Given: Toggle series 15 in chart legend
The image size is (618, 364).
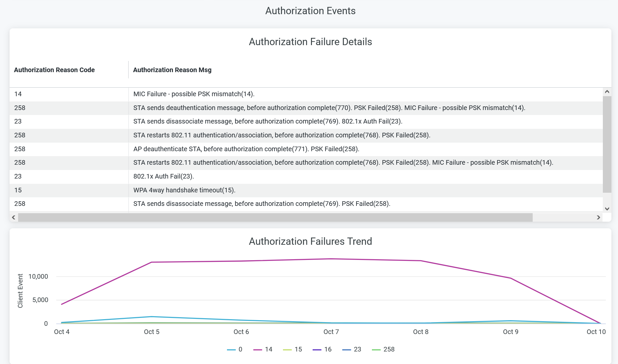Looking at the screenshot, I should (293, 350).
